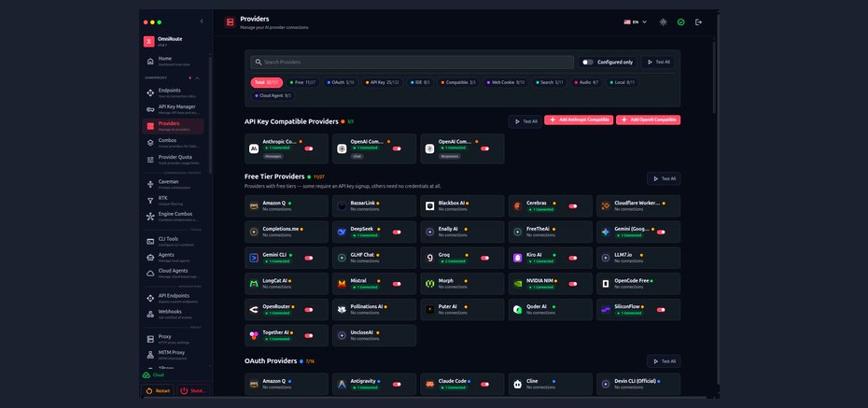Filter providers by OAuth chip
Image resolution: width=868 pixels, height=408 pixels.
pyautogui.click(x=340, y=82)
